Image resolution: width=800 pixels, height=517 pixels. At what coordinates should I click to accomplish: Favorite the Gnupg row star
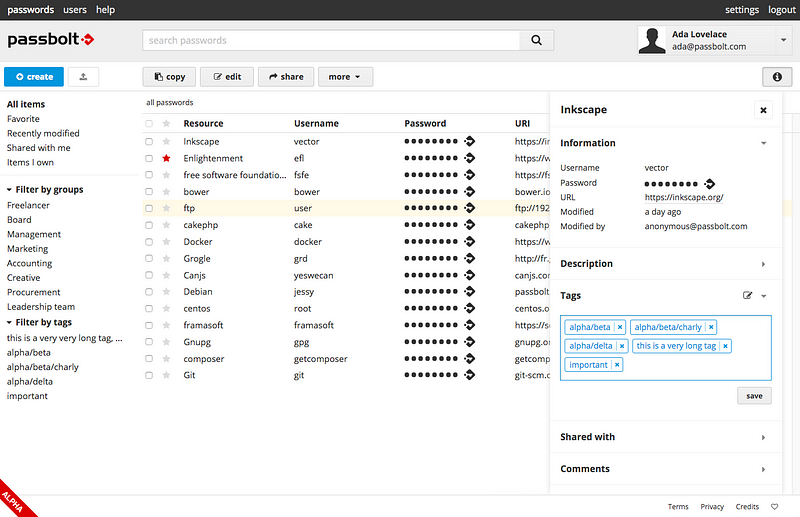166,341
